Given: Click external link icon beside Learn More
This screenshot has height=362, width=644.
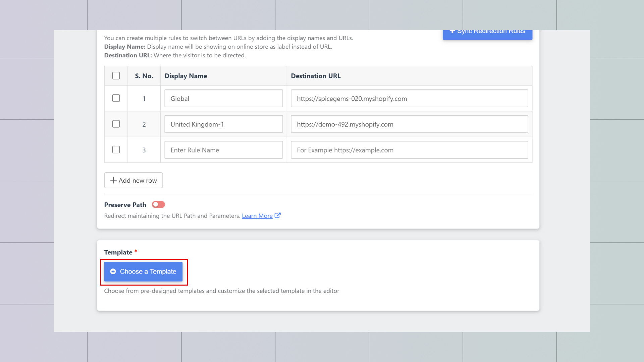Looking at the screenshot, I should [x=277, y=216].
